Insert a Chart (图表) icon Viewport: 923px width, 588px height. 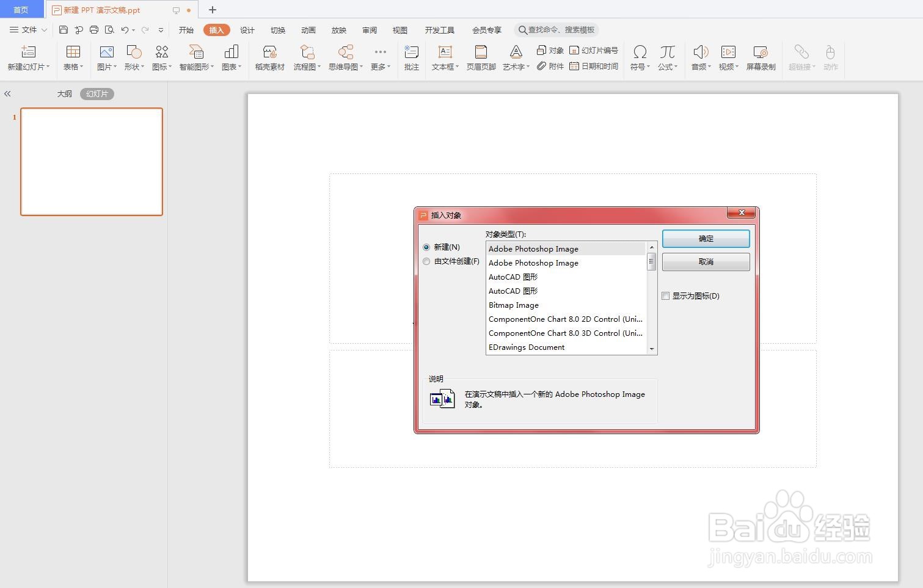click(232, 52)
